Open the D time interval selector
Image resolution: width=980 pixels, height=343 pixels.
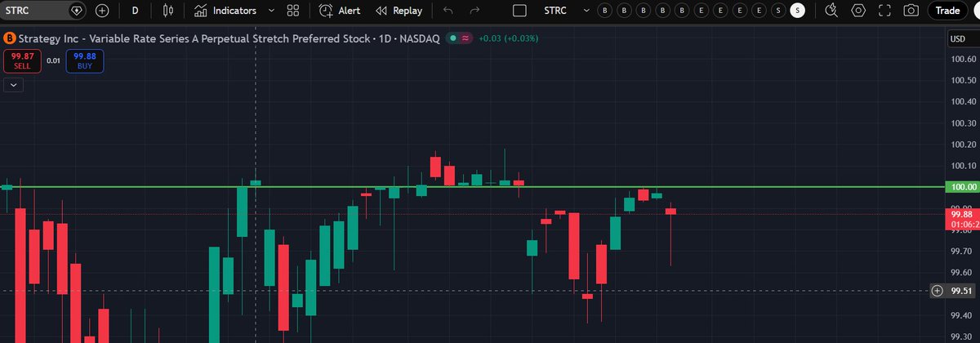135,11
